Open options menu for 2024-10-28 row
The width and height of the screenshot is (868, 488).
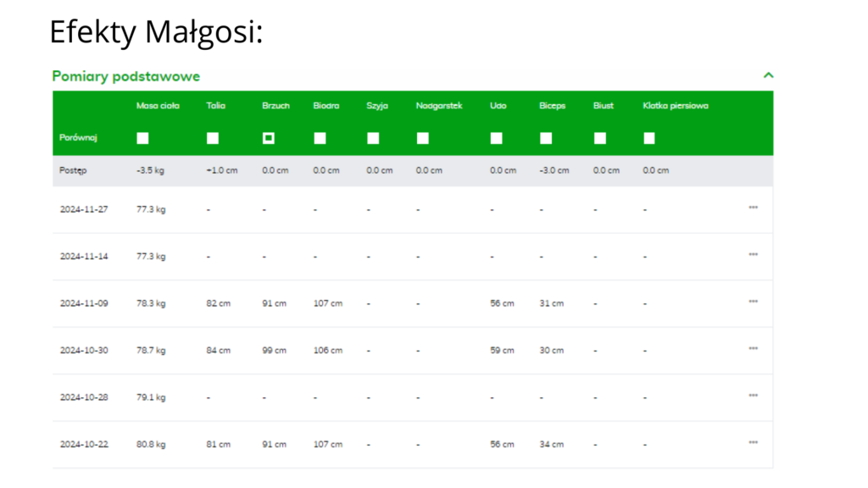click(x=753, y=396)
